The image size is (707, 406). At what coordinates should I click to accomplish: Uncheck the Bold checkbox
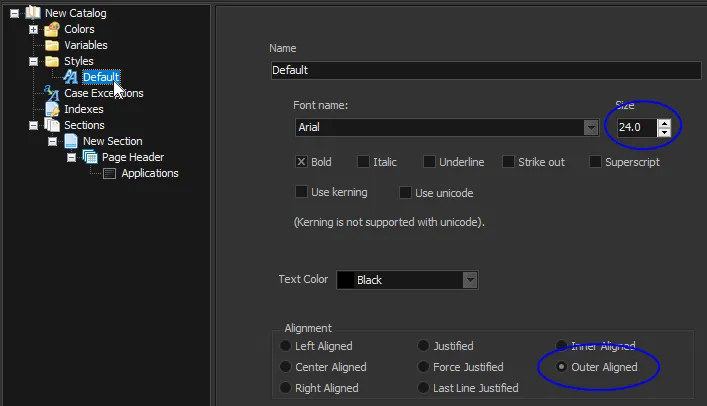click(301, 162)
